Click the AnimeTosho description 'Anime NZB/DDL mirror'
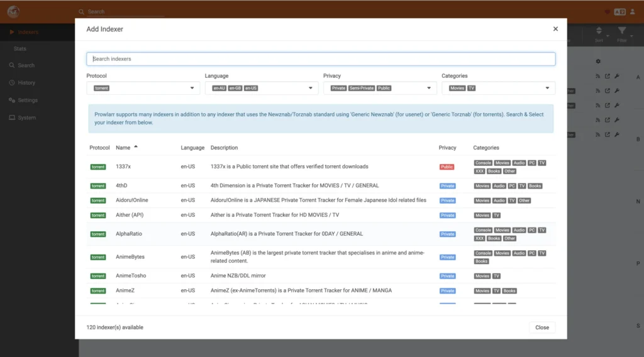 [238, 276]
